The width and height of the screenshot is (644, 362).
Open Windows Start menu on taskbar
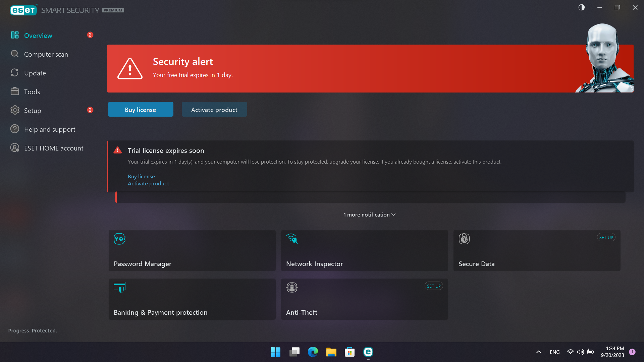(275, 352)
